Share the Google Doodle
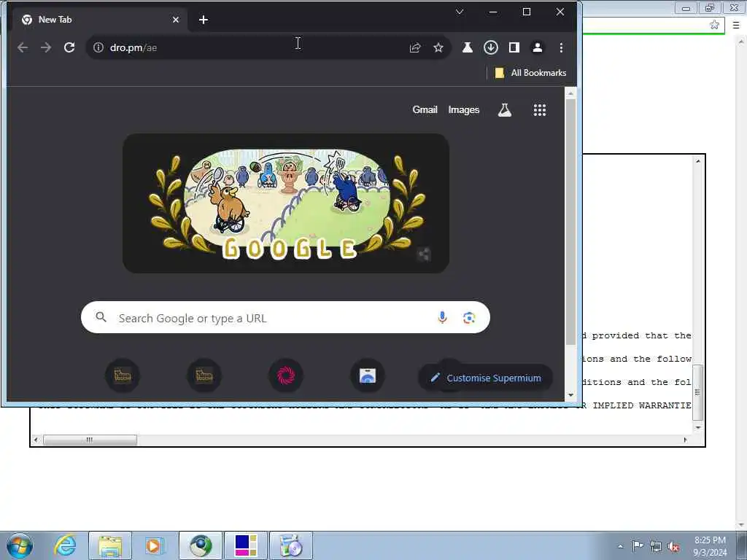The image size is (747, 560). click(424, 254)
